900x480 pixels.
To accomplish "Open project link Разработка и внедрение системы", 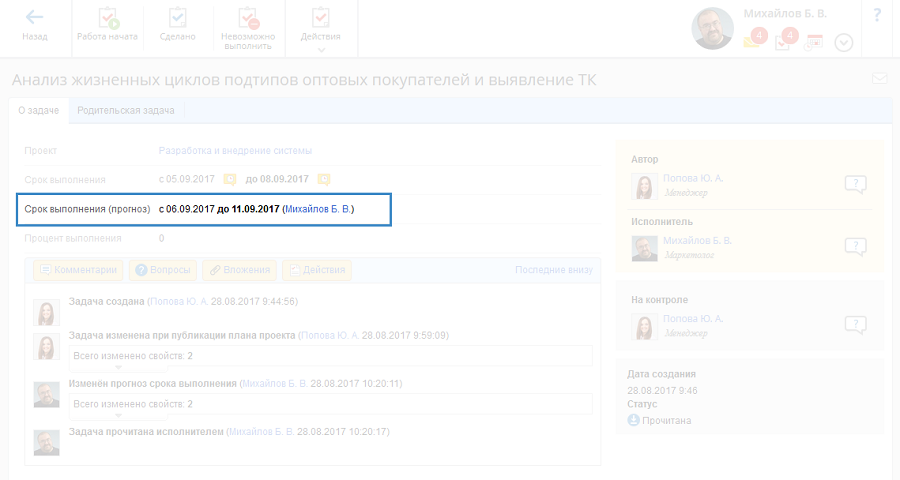I will click(235, 151).
